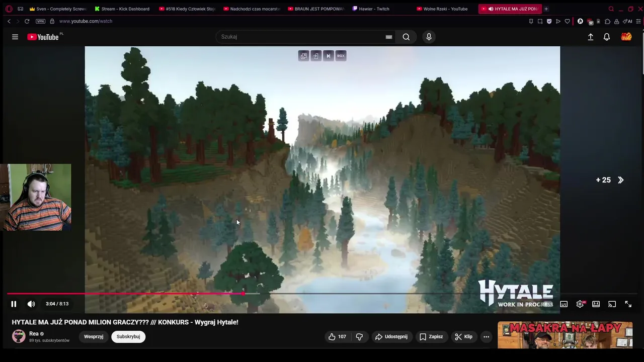Toggle theater mode

(596, 304)
